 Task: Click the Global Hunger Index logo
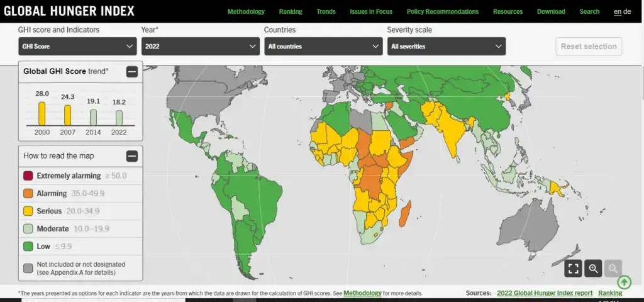click(x=69, y=11)
